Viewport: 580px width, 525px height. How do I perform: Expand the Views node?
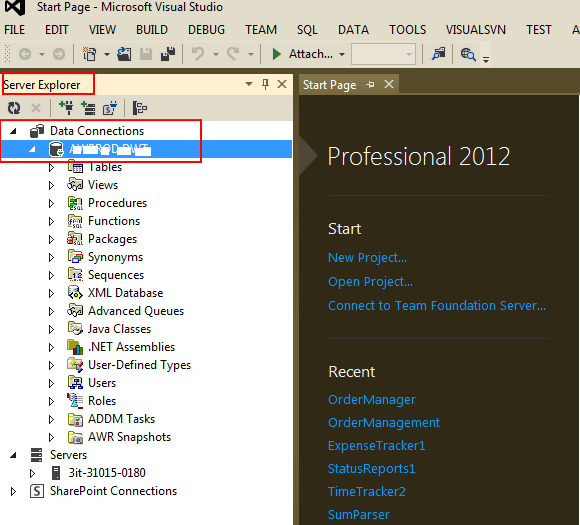51,185
